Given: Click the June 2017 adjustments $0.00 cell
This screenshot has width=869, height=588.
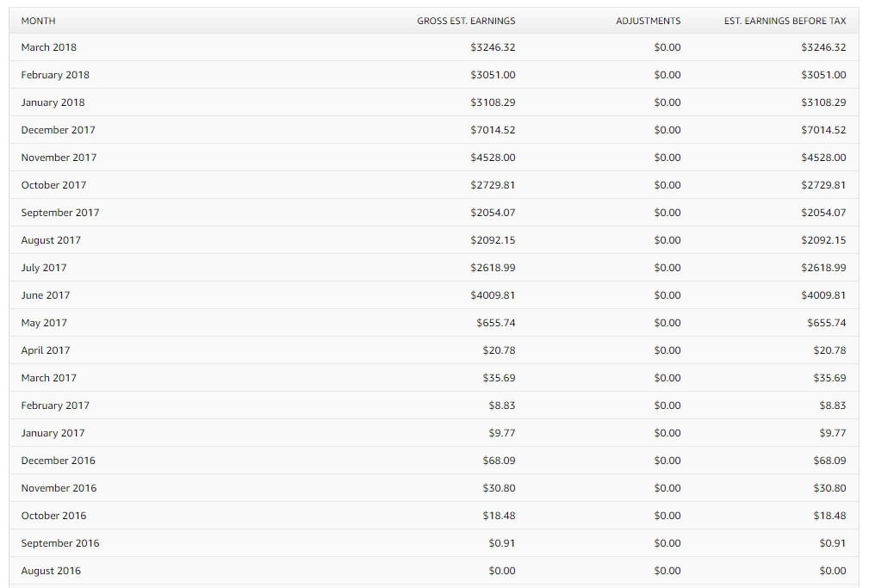Looking at the screenshot, I should tap(667, 295).
